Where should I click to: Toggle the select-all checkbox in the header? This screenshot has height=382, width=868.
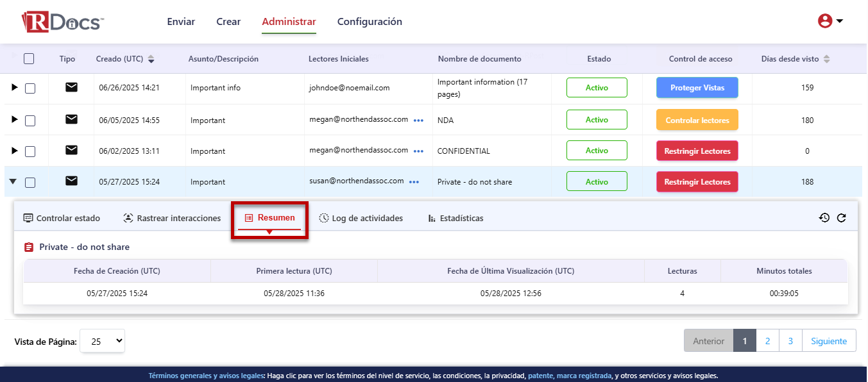pyautogui.click(x=29, y=59)
